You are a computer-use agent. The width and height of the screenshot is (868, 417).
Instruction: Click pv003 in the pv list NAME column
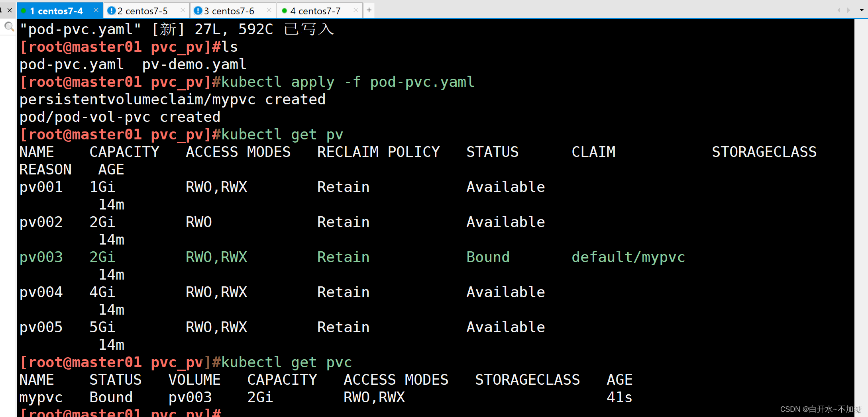pyautogui.click(x=41, y=257)
